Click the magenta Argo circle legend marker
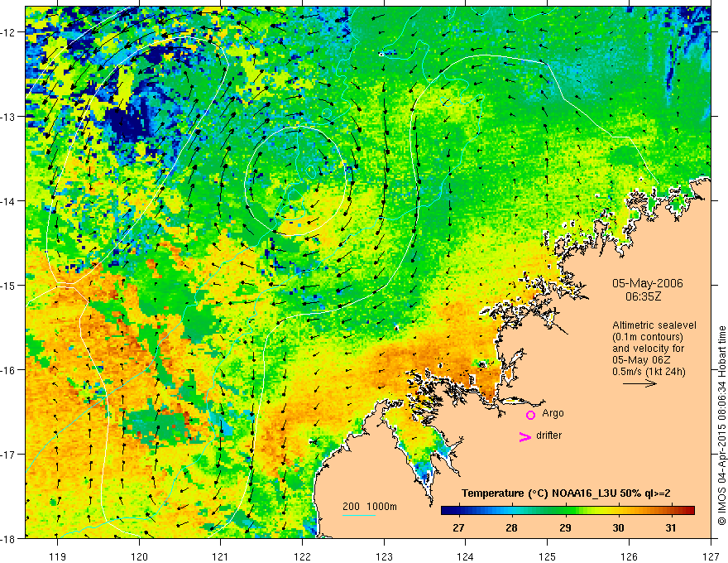728x563 pixels. 530,415
